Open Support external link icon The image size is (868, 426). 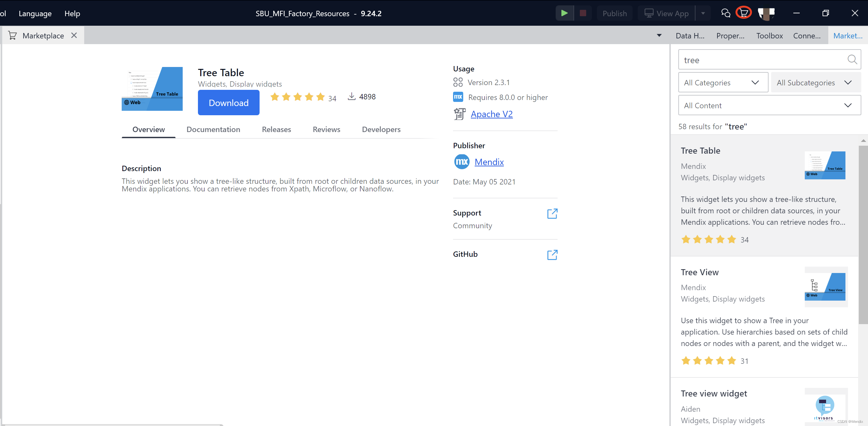(552, 214)
